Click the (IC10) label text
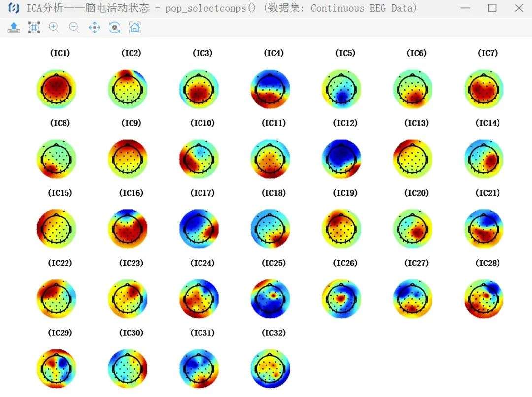532x397 pixels. point(202,123)
